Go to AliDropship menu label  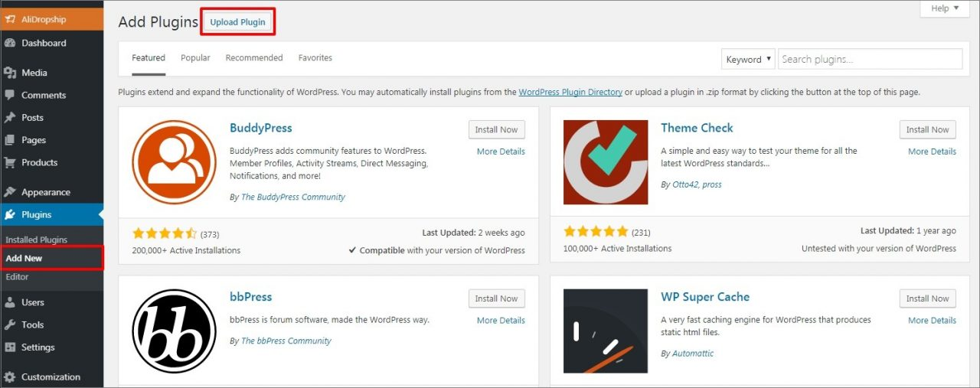(45, 19)
